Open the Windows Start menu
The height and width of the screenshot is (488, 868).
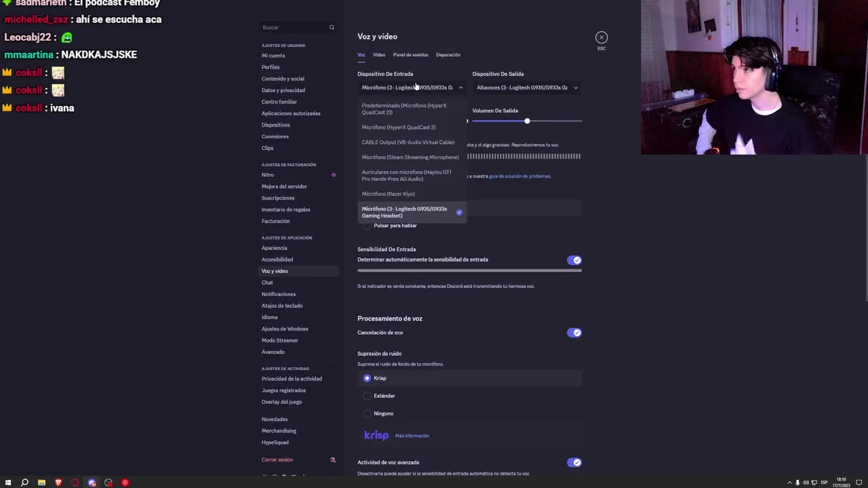click(x=8, y=483)
